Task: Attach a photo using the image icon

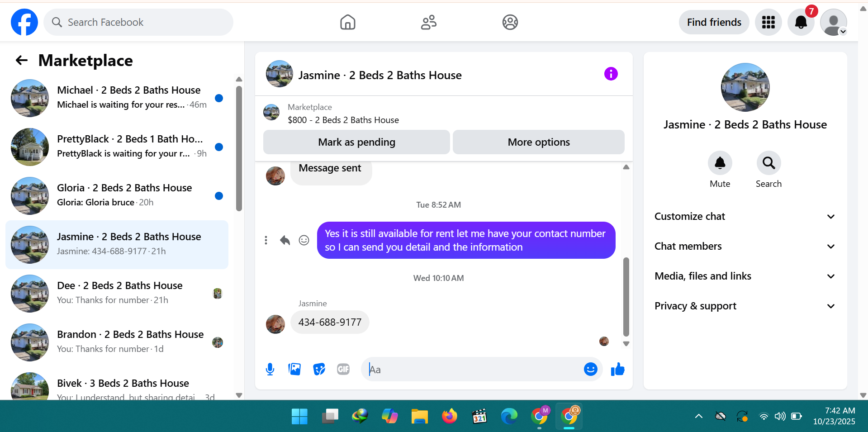Action: click(294, 370)
